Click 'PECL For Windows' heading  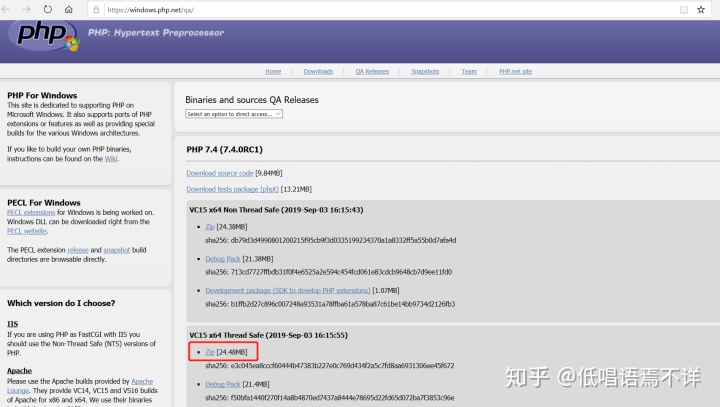pyautogui.click(x=44, y=203)
